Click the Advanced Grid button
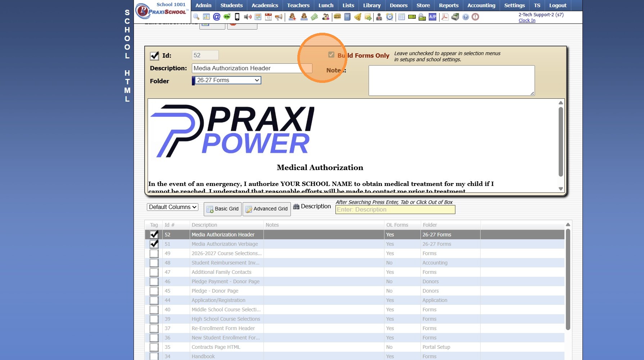This screenshot has width=644, height=360. 267,209
